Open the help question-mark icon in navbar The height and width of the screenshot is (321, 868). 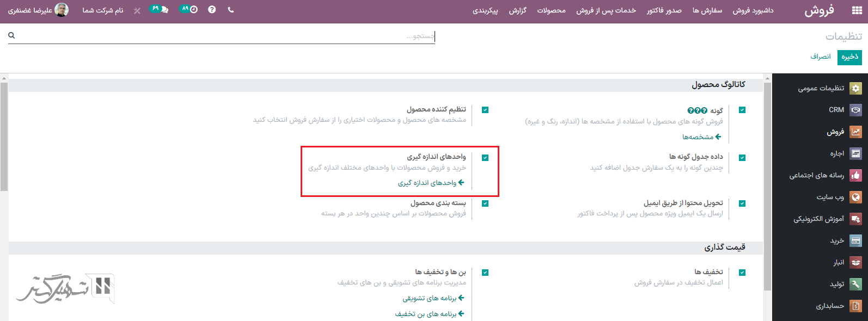point(212,10)
